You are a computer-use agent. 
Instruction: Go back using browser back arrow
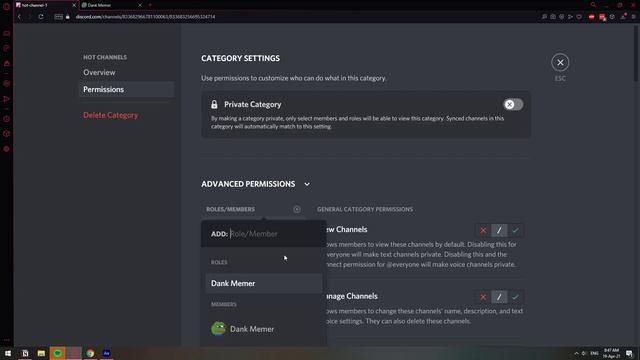coord(19,17)
